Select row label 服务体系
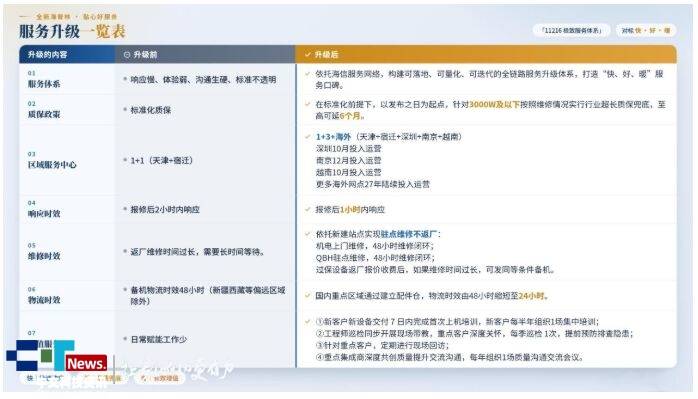The image size is (698, 399). [44, 84]
